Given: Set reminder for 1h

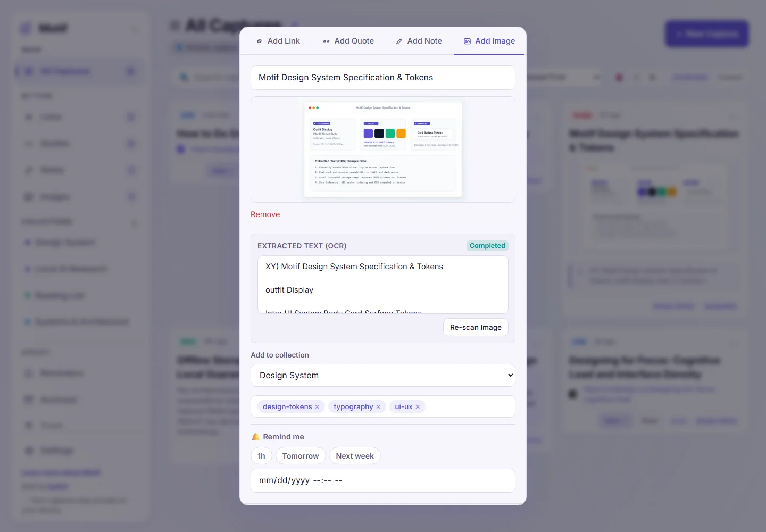Looking at the screenshot, I should tap(261, 456).
